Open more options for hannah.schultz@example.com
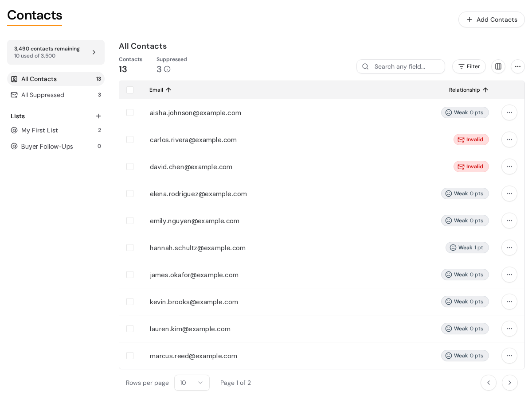The image size is (532, 403). (509, 248)
